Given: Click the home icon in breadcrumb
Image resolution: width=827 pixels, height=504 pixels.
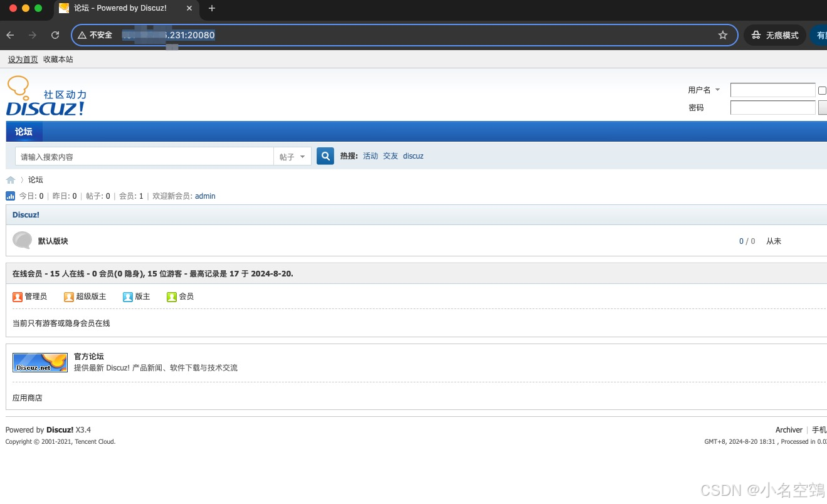Looking at the screenshot, I should [x=11, y=180].
